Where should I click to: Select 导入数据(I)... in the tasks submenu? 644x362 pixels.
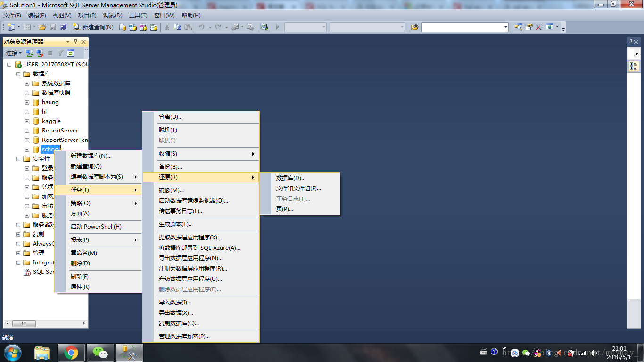pos(201,303)
